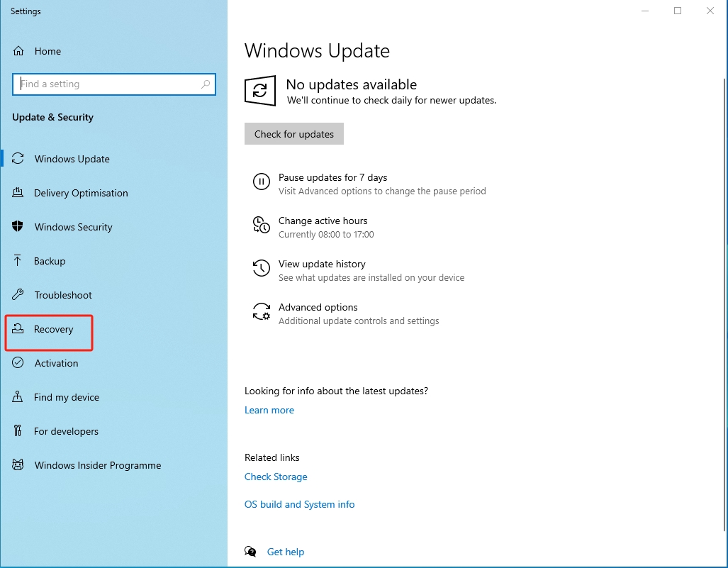728x568 pixels.
Task: Click the Activation checkmark icon
Action: tap(18, 363)
